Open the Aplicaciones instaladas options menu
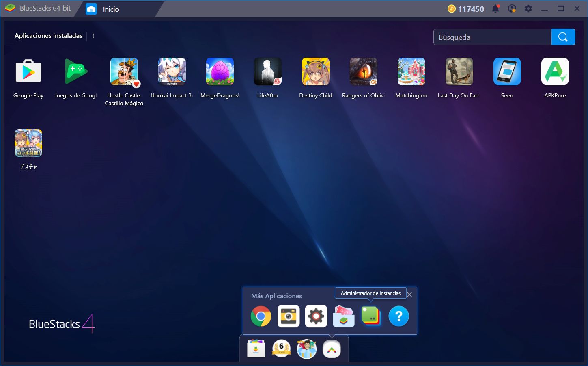The width and height of the screenshot is (588, 366). (x=93, y=36)
